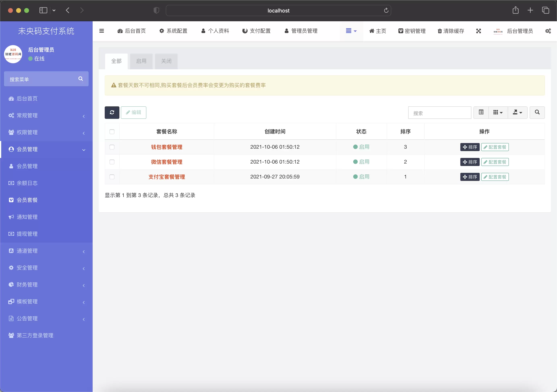Open a new Safari tab with the plus icon
The width and height of the screenshot is (557, 392).
[x=530, y=10]
